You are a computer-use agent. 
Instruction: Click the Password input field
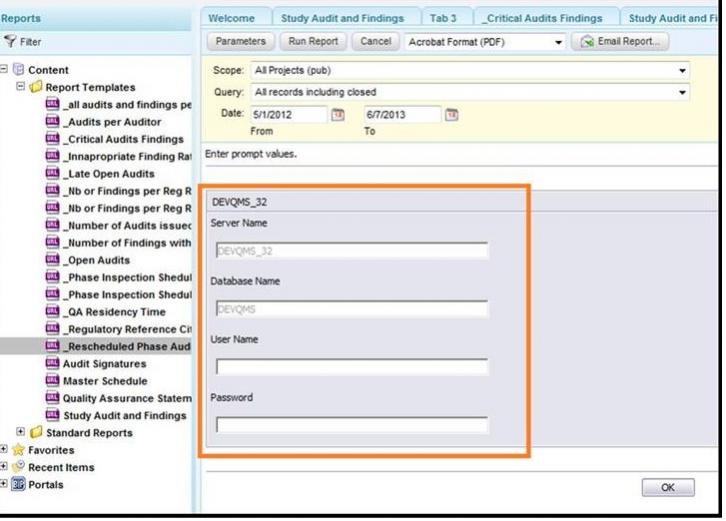tap(351, 425)
